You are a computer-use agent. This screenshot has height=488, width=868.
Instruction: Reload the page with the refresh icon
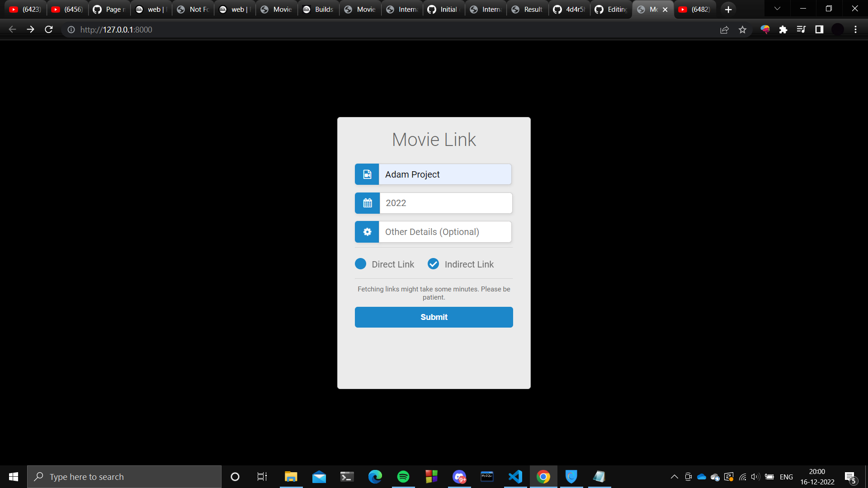[x=49, y=30]
